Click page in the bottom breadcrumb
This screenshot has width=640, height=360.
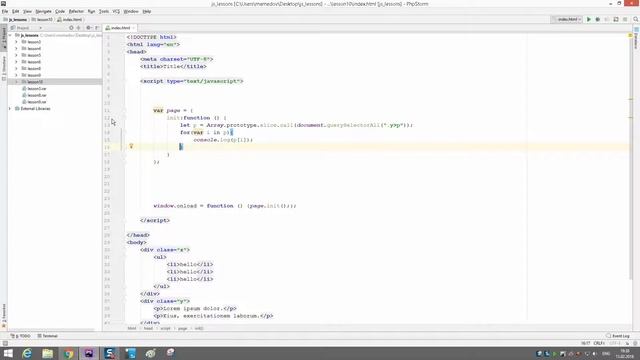pyautogui.click(x=182, y=328)
